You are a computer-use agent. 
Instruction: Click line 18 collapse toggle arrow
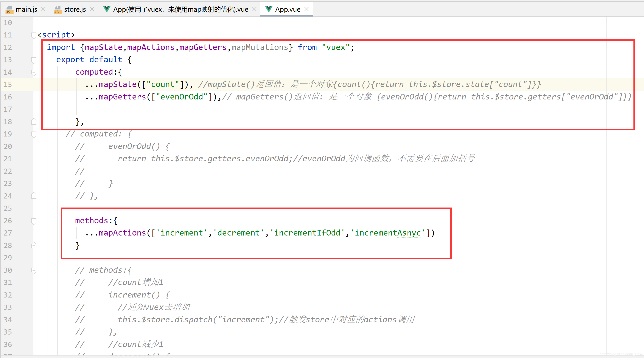[x=34, y=121]
